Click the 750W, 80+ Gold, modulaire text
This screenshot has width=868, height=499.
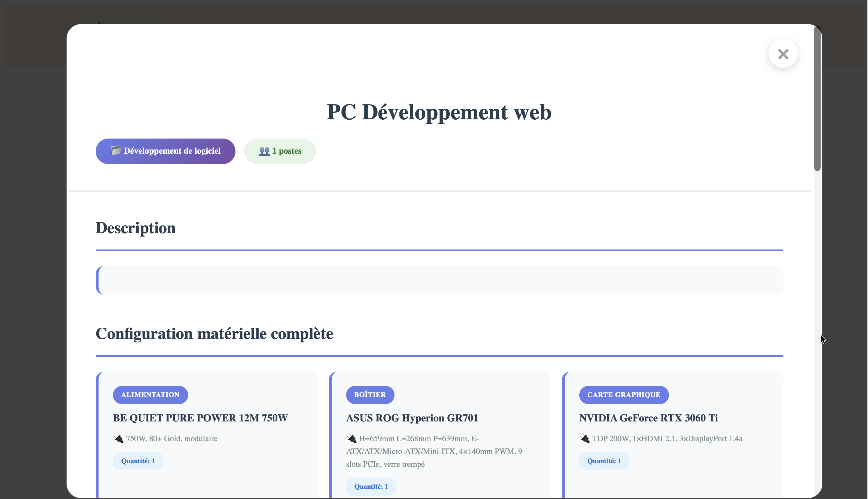click(172, 438)
